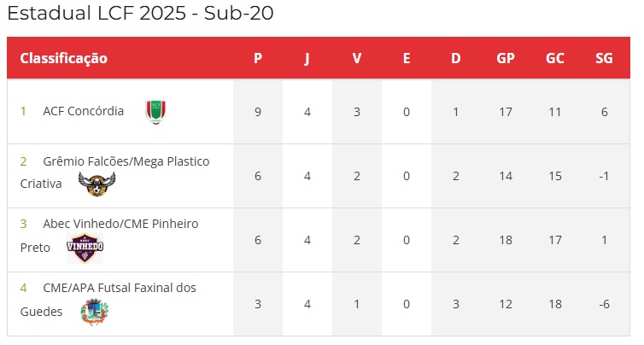Click the Vinhedo purple shield logo

click(x=85, y=248)
